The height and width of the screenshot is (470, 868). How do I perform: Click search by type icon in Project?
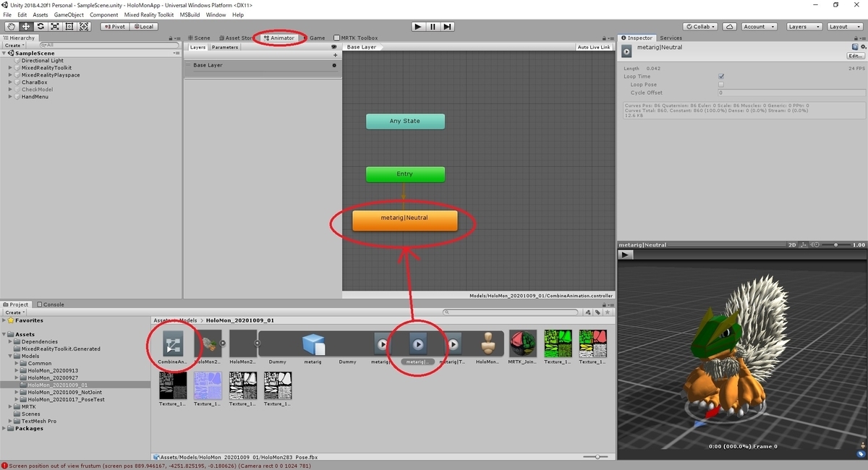coord(588,312)
